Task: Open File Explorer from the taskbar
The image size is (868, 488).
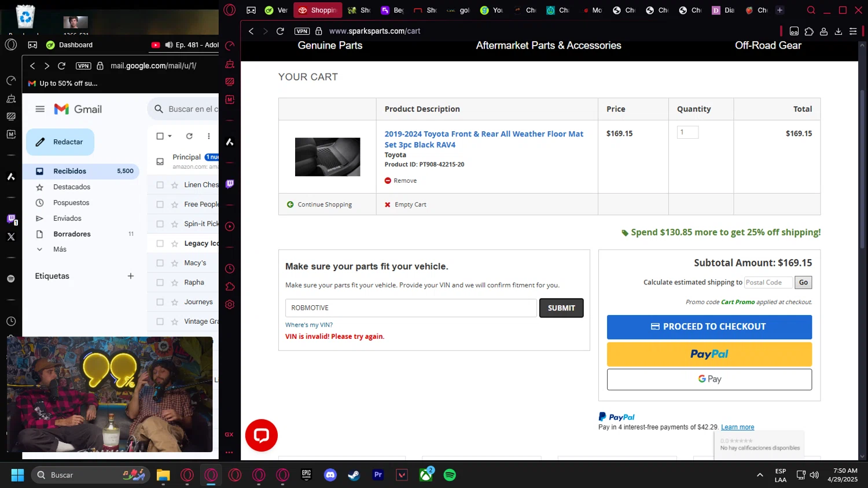Action: click(x=163, y=475)
